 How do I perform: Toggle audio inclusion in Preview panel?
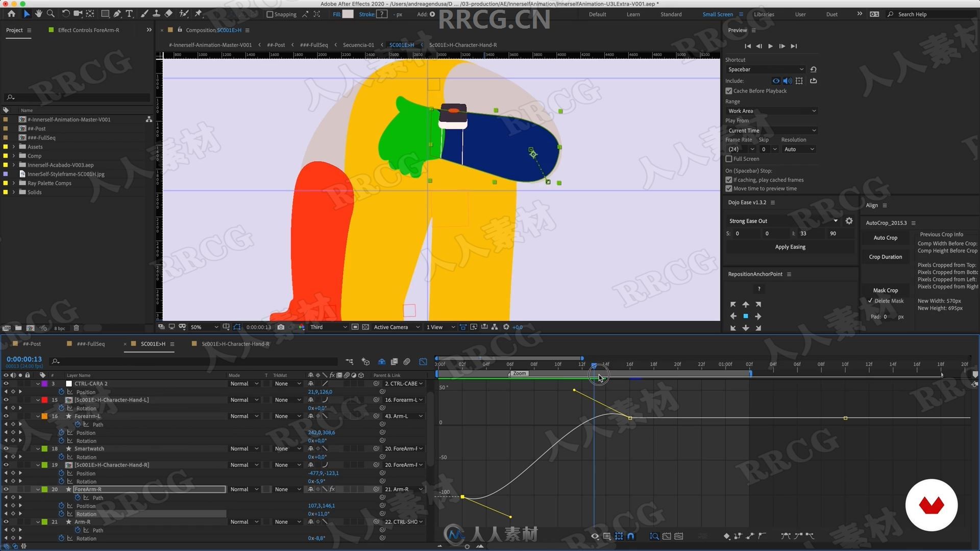(788, 81)
